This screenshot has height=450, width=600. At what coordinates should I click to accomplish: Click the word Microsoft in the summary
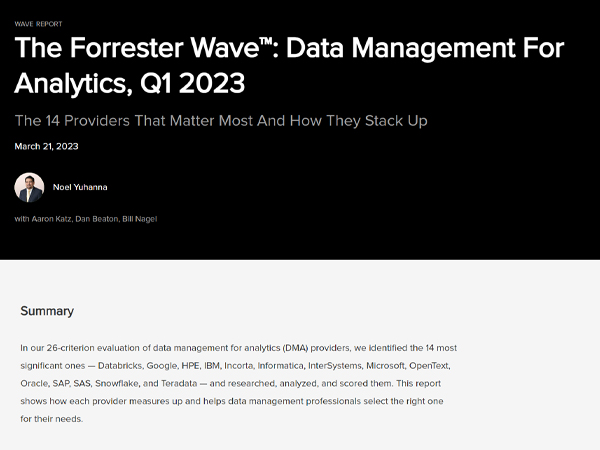click(x=385, y=365)
